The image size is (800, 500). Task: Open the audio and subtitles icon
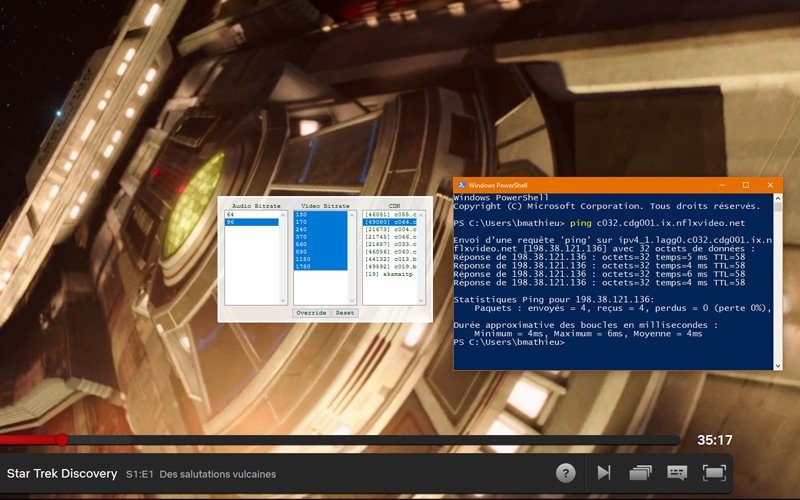click(x=677, y=473)
